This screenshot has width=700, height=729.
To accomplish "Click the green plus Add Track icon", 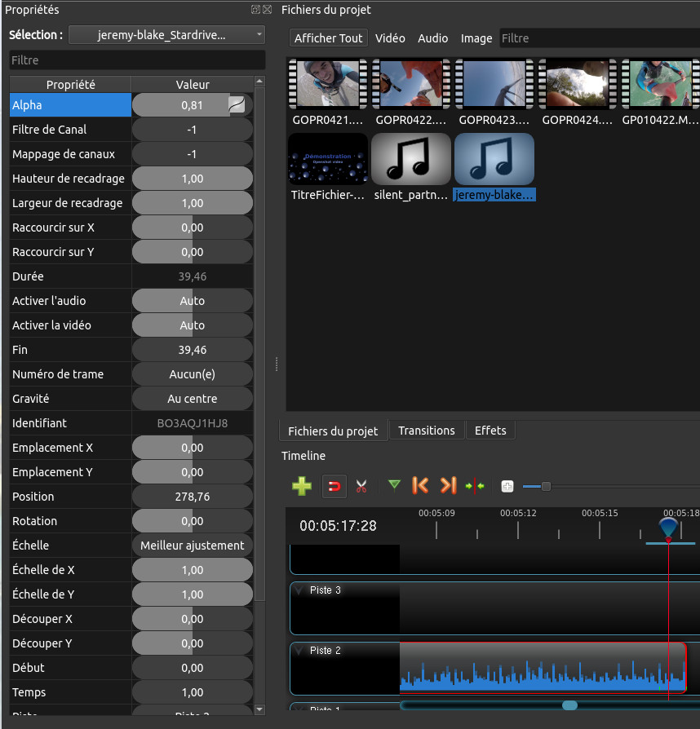I will tap(302, 486).
